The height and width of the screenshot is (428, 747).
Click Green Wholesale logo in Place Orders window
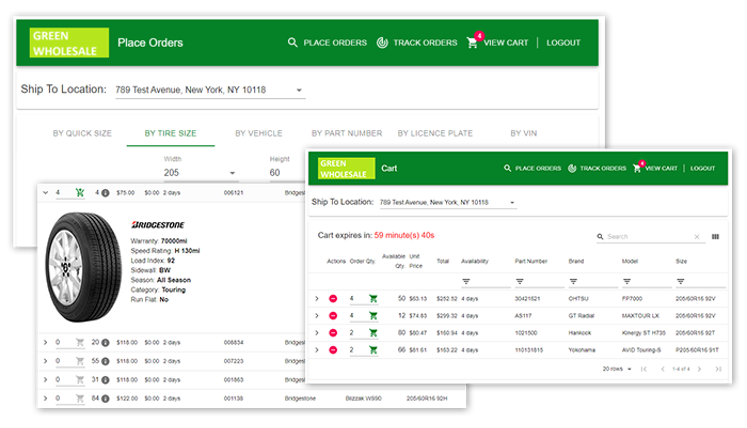[69, 43]
